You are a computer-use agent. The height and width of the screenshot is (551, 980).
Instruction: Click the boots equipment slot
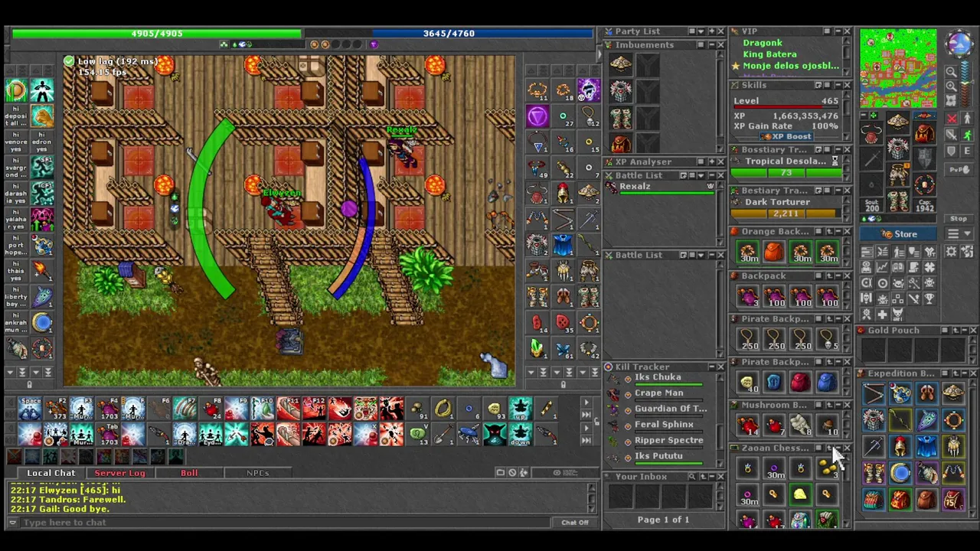point(897,201)
